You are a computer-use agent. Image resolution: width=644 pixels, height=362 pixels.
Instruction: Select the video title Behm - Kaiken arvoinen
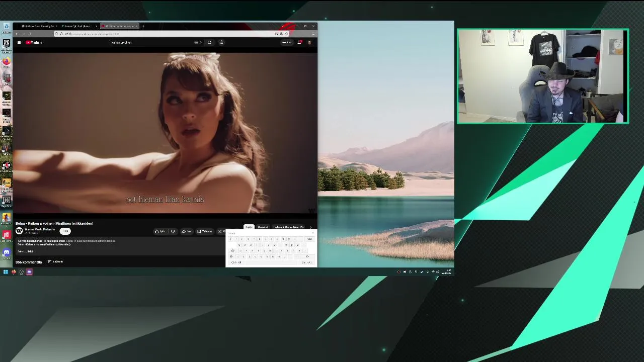[x=54, y=223]
